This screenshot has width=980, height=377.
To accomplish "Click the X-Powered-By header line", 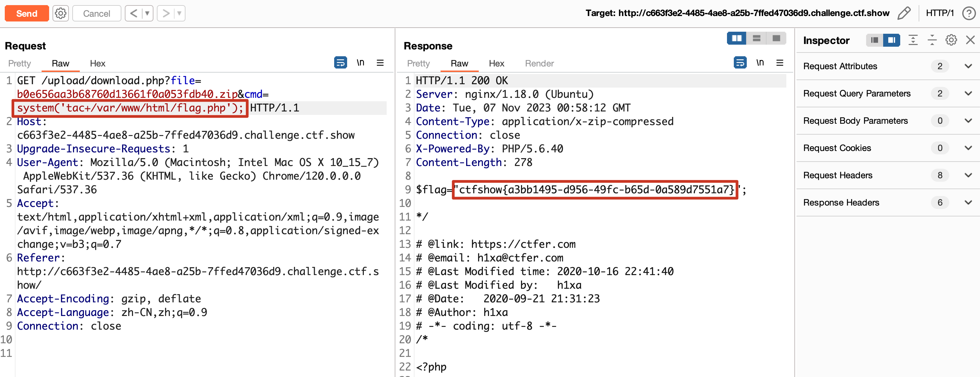I will [x=489, y=149].
